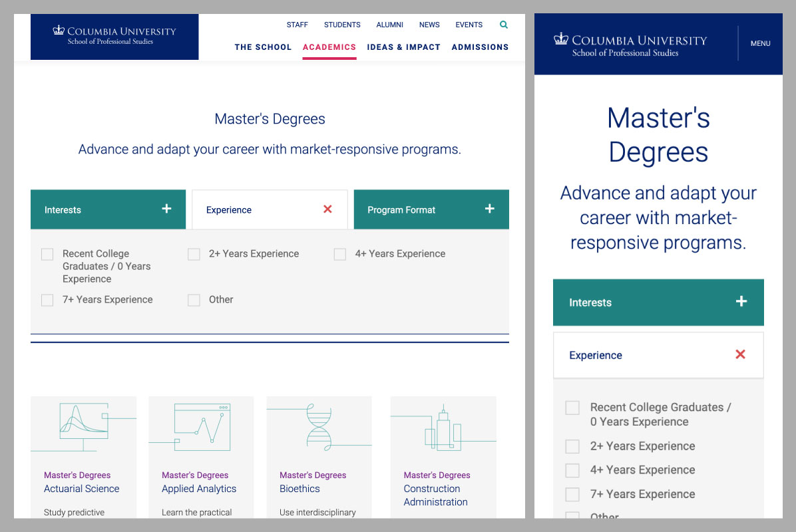The height and width of the screenshot is (532, 796).
Task: Check 7+ Years Experience box in desktop view
Action: (x=47, y=300)
